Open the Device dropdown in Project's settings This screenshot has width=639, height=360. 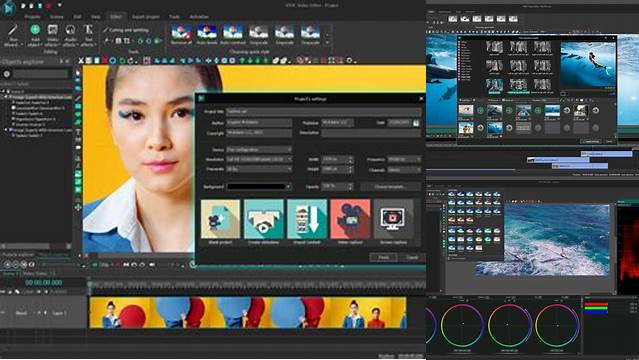click(x=259, y=150)
